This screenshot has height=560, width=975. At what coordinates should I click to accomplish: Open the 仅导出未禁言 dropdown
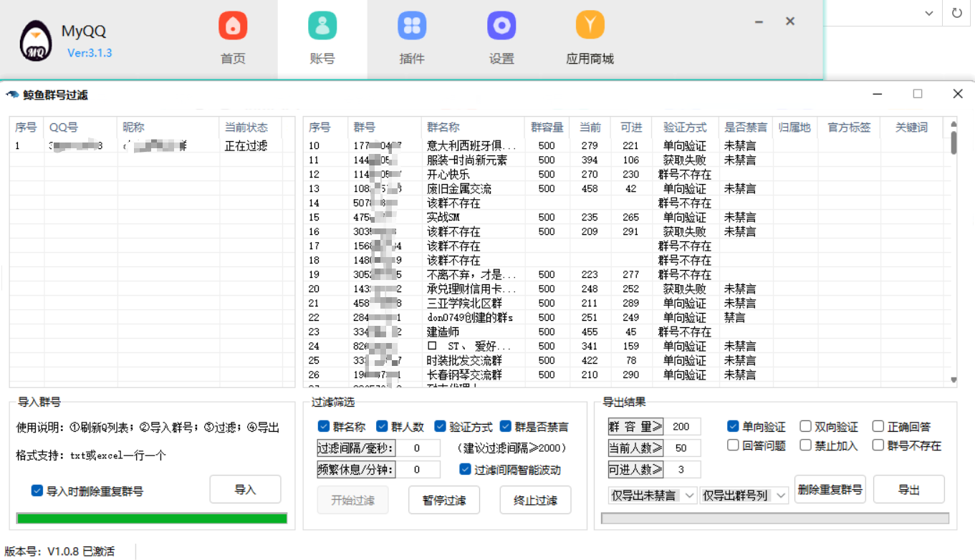[651, 496]
